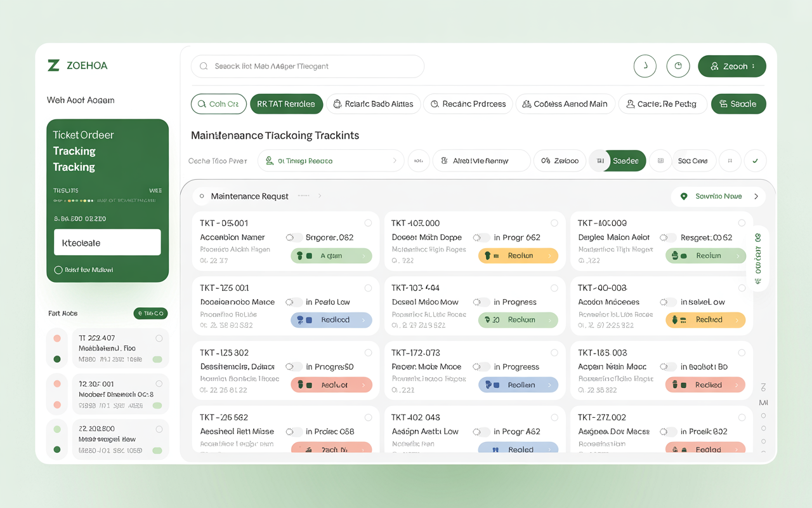Click the search input field
This screenshot has height=508, width=812.
[308, 66]
